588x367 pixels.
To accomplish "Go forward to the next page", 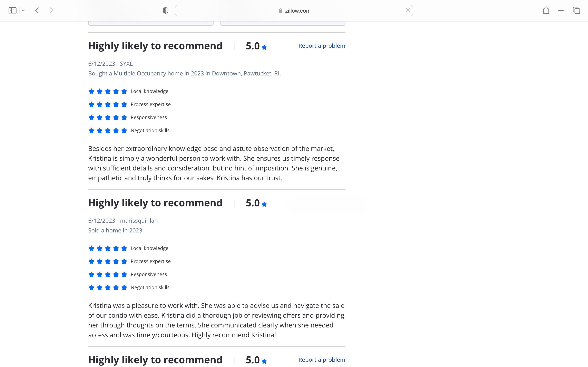I will pyautogui.click(x=51, y=10).
